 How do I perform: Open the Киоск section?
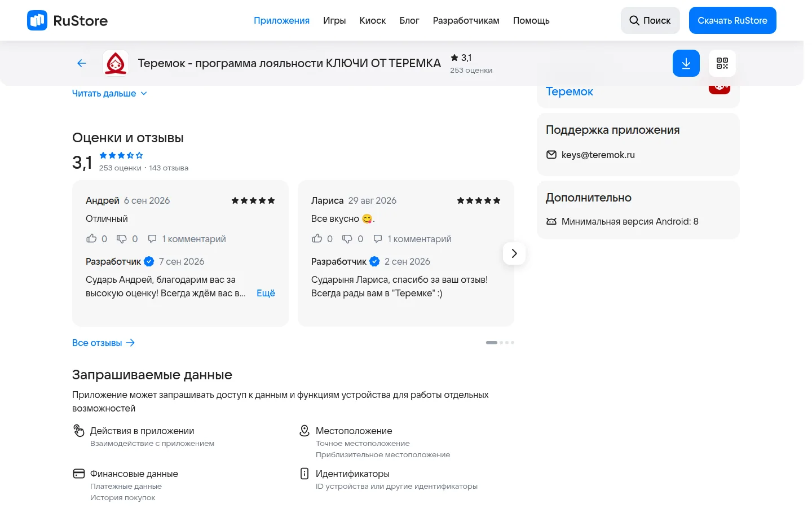click(x=373, y=20)
